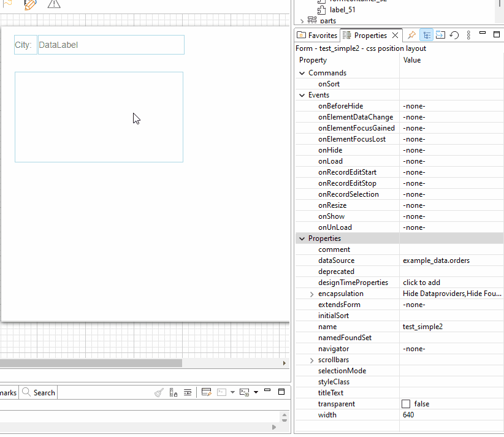Restore default value in Properties toolbar
This screenshot has width=504, height=437.
point(454,35)
